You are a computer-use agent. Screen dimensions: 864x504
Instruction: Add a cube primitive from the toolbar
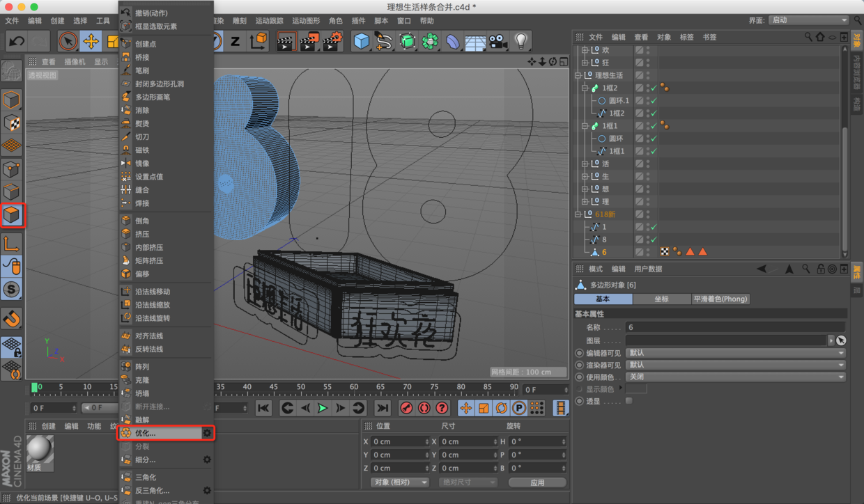(361, 41)
